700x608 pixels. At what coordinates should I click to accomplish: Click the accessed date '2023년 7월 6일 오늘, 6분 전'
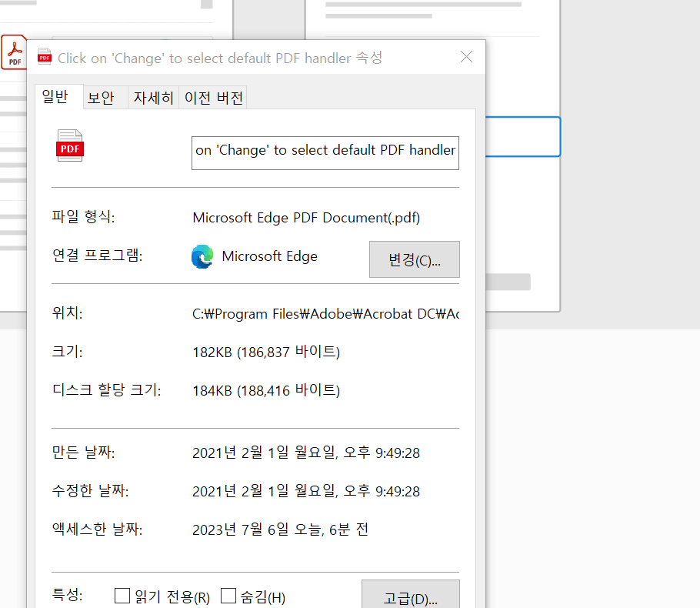tap(280, 529)
